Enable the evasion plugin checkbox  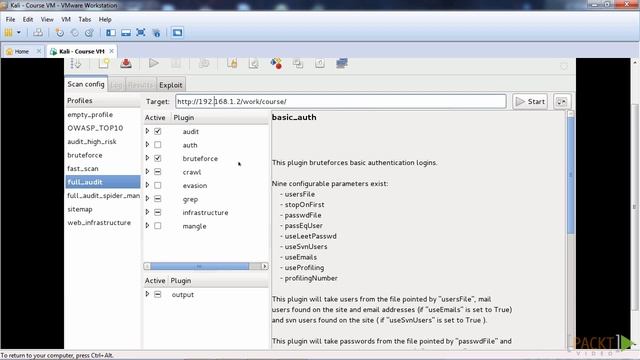(158, 185)
